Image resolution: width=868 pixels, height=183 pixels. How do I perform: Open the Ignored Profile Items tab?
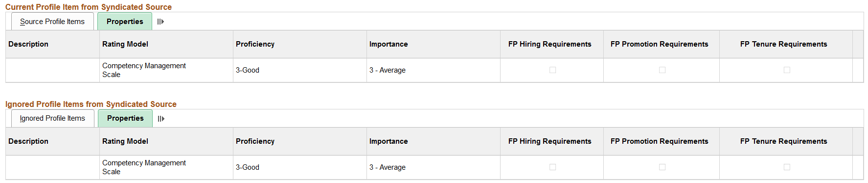pyautogui.click(x=52, y=118)
